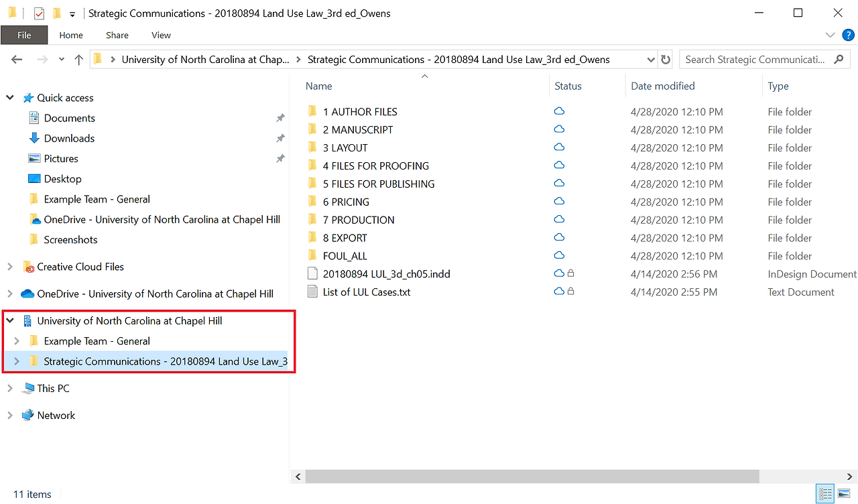Unpin Documents using its pin icon
Image resolution: width=858 pixels, height=504 pixels.
280,118
